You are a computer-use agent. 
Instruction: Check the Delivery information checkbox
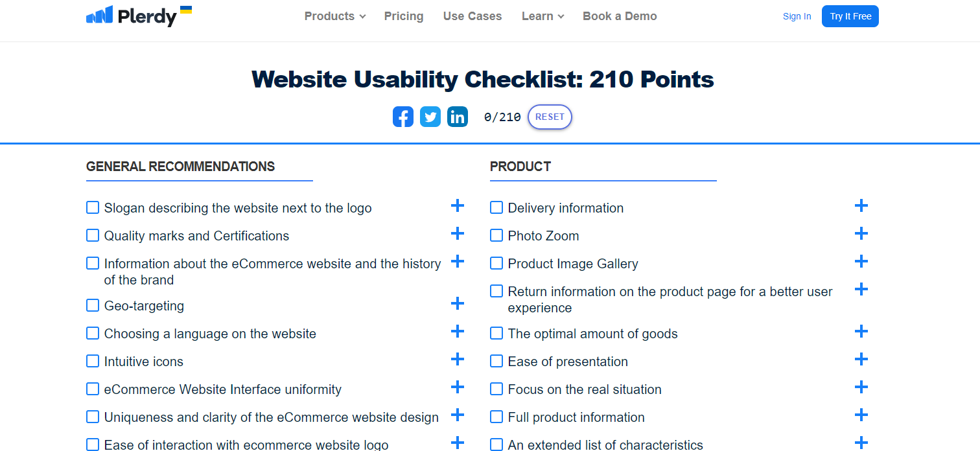496,207
